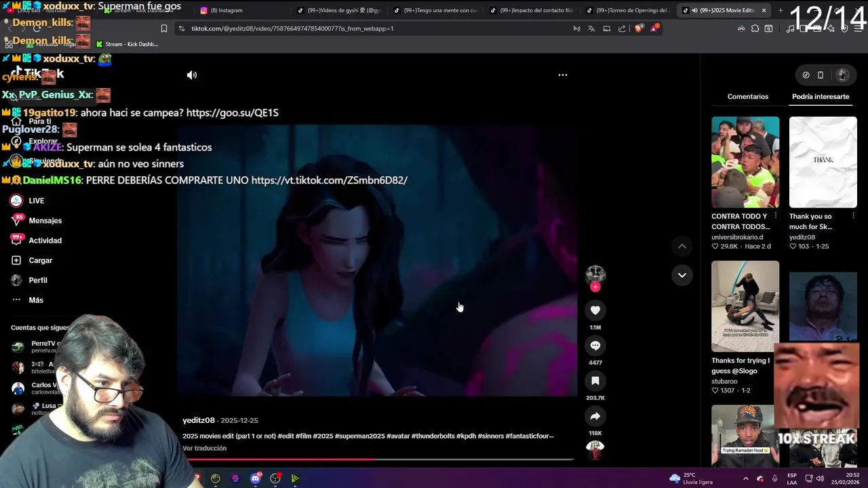Save video with the bookmark icon
This screenshot has width=868, height=488.
[595, 381]
